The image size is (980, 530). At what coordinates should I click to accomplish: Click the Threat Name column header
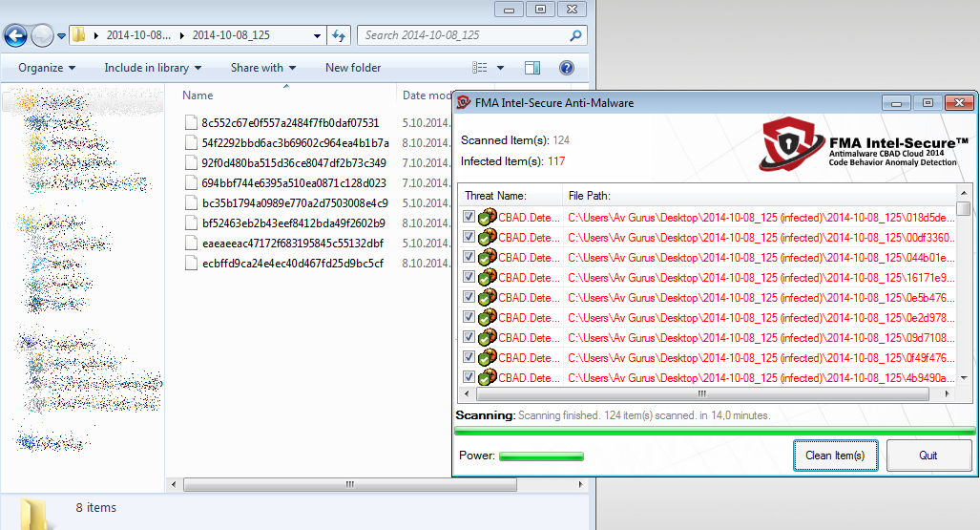pos(495,196)
